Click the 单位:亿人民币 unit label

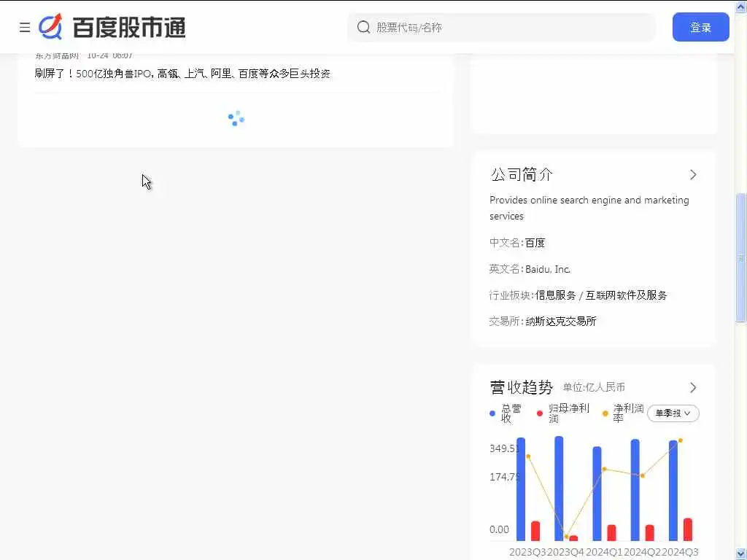(594, 387)
